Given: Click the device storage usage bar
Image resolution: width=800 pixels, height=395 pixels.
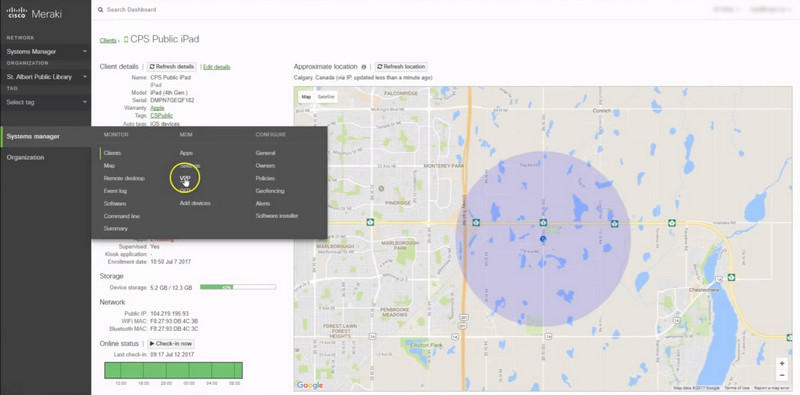Looking at the screenshot, I should click(238, 287).
